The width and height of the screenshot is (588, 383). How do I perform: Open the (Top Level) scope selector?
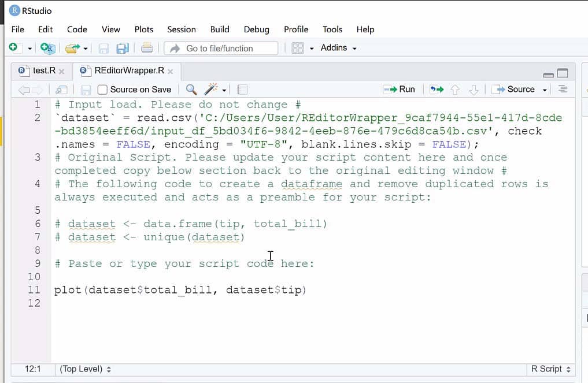pos(86,369)
